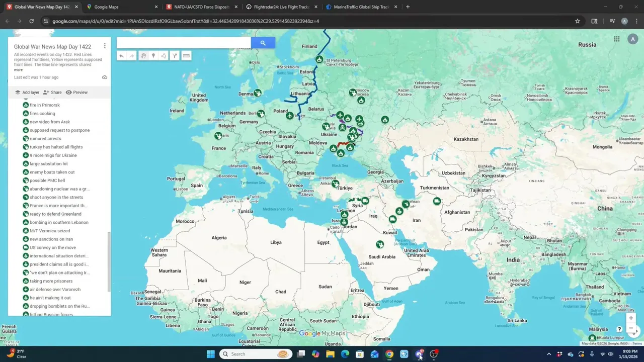Click map marker near Kuala Lumpur

tap(592, 338)
